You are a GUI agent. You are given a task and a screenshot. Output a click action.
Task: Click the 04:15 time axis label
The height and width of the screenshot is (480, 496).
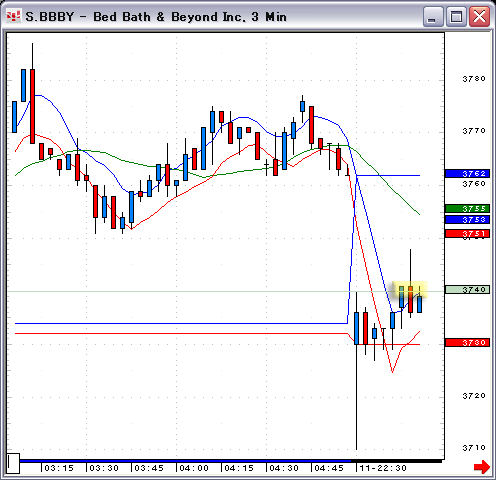point(239,468)
